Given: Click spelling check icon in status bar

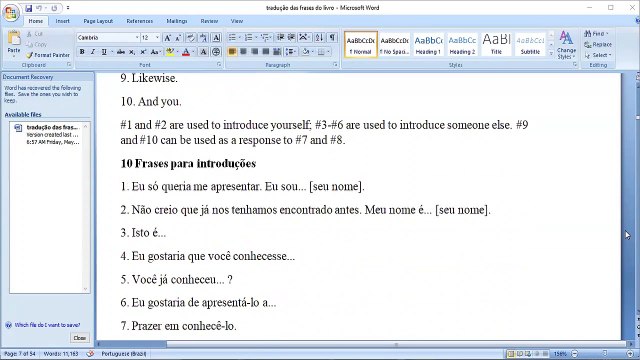Looking at the screenshot, I should tap(90, 353).
